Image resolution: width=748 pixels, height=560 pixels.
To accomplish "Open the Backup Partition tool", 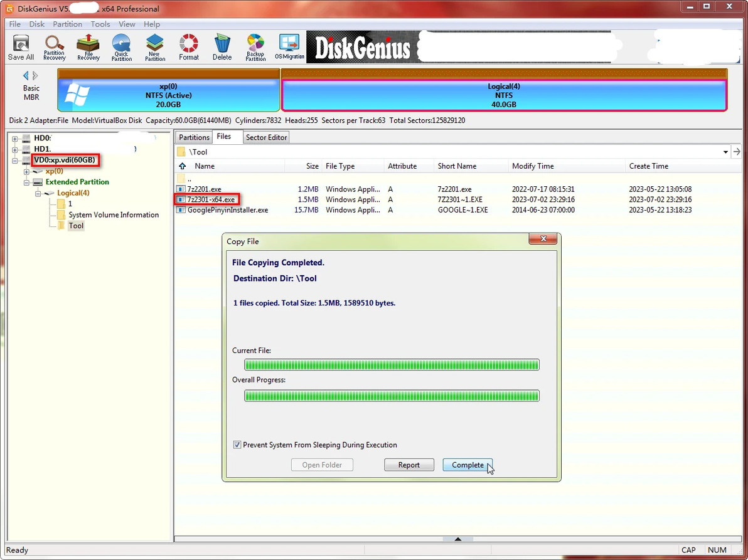I will [255, 47].
